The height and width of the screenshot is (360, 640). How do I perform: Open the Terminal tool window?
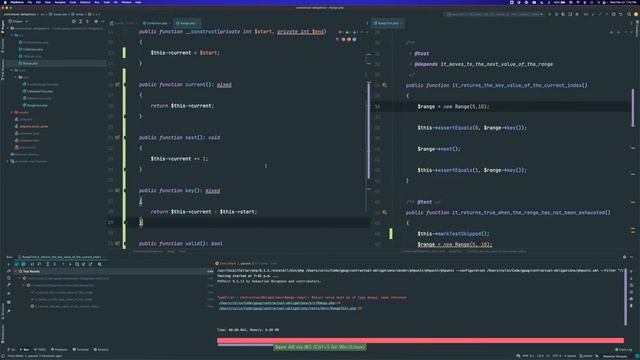click(x=81, y=349)
